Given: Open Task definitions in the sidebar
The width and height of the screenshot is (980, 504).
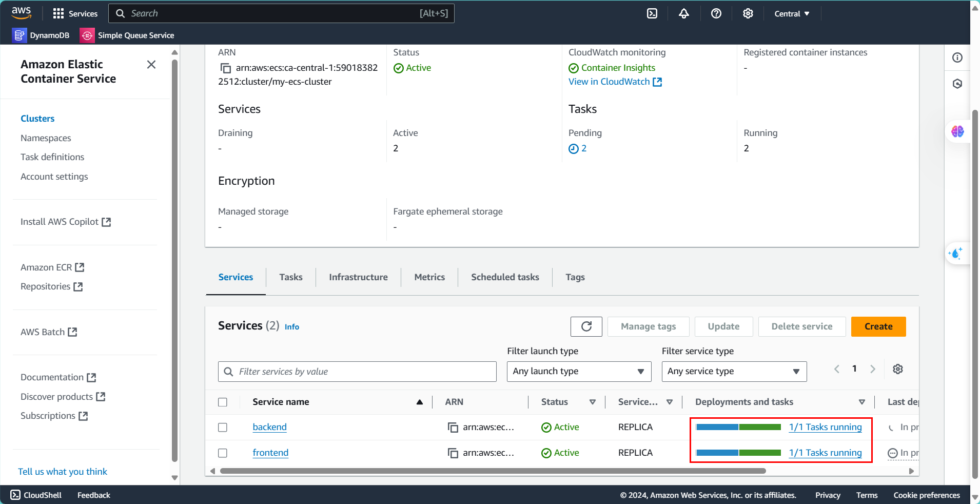Looking at the screenshot, I should (52, 157).
